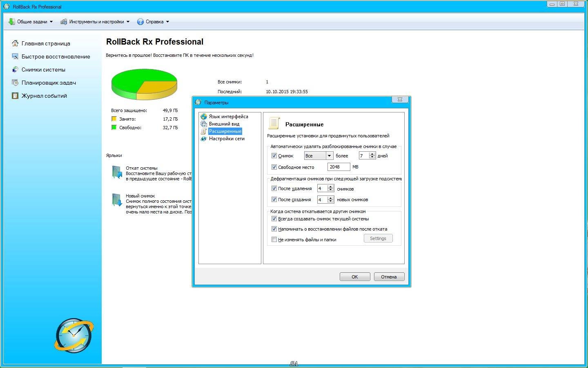This screenshot has height=368, width=588.
Task: Click the Параметры dialog title icon
Action: [198, 102]
